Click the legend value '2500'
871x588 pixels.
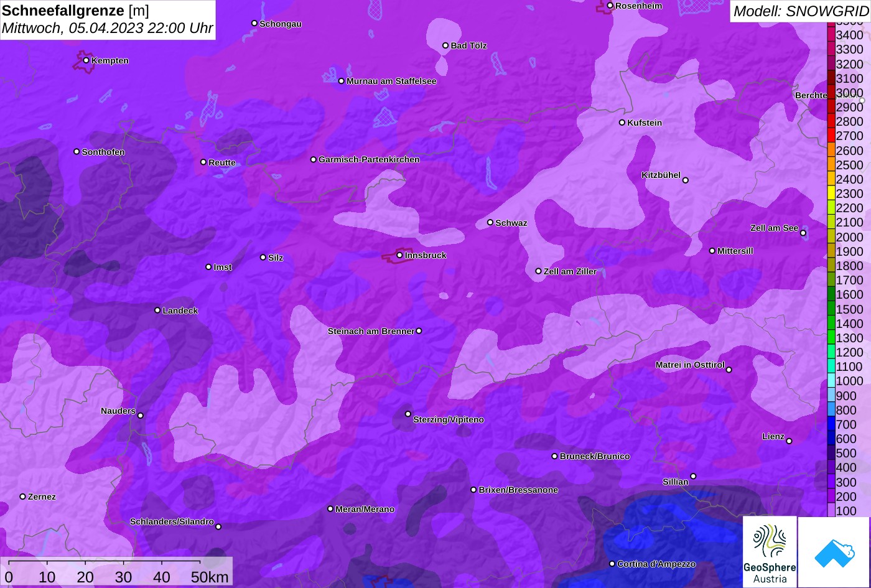pyautogui.click(x=849, y=165)
